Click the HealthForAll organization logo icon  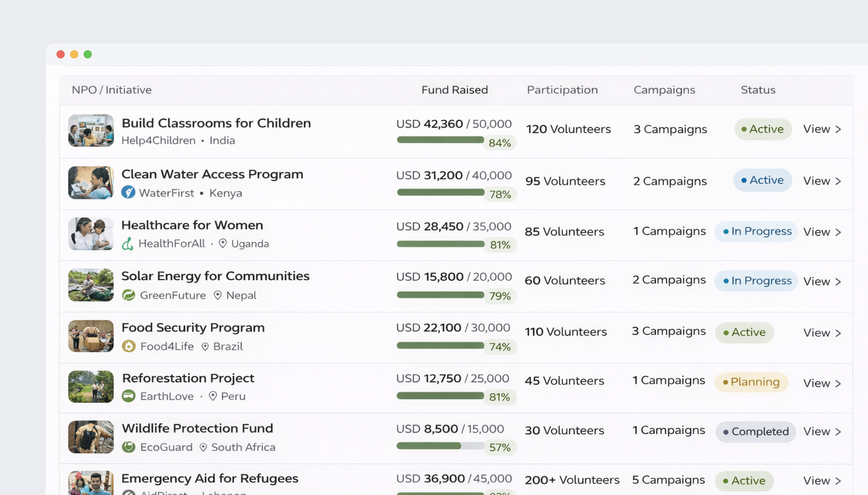click(x=127, y=243)
